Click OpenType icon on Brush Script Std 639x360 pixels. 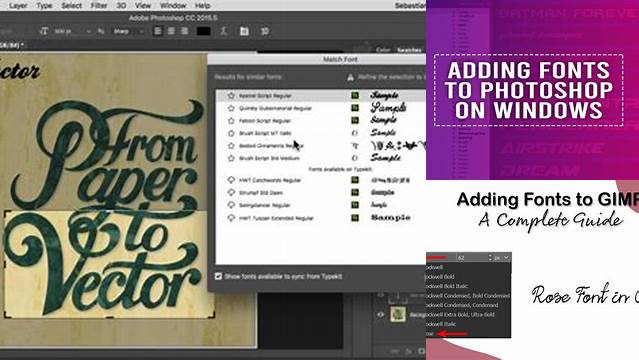(355, 158)
